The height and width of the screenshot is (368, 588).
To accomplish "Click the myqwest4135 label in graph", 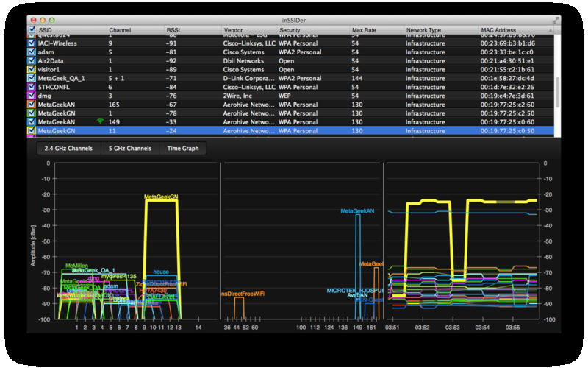I will (x=118, y=277).
